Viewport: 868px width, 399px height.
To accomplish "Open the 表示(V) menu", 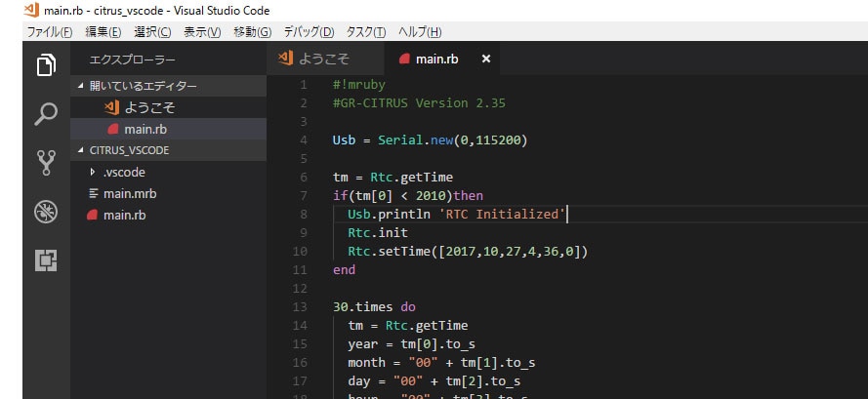I will tap(202, 32).
